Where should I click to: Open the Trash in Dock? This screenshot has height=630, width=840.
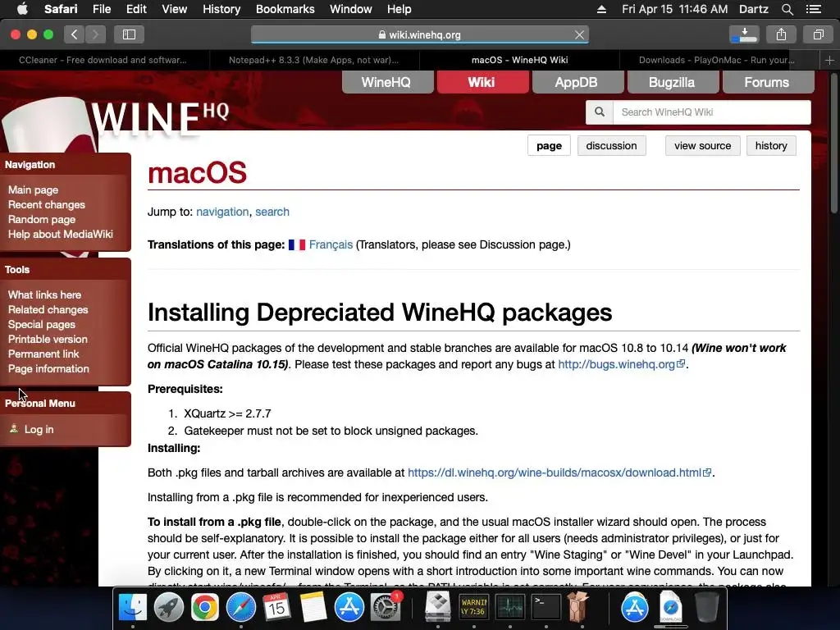coord(706,608)
